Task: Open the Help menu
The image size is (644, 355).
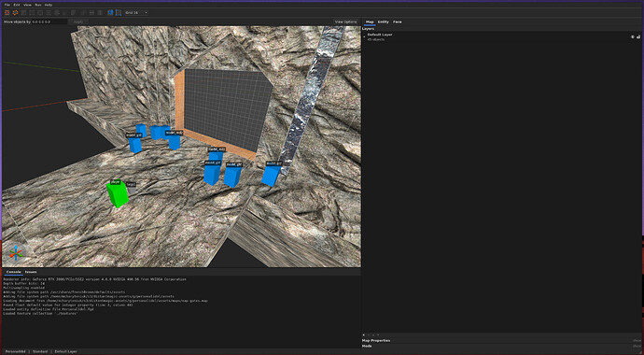Action: click(49, 5)
